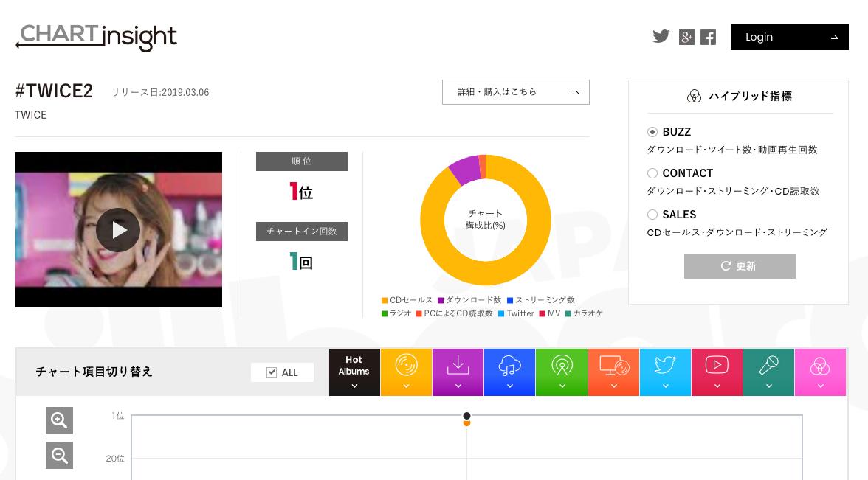Open the Google Plus share icon

[686, 37]
